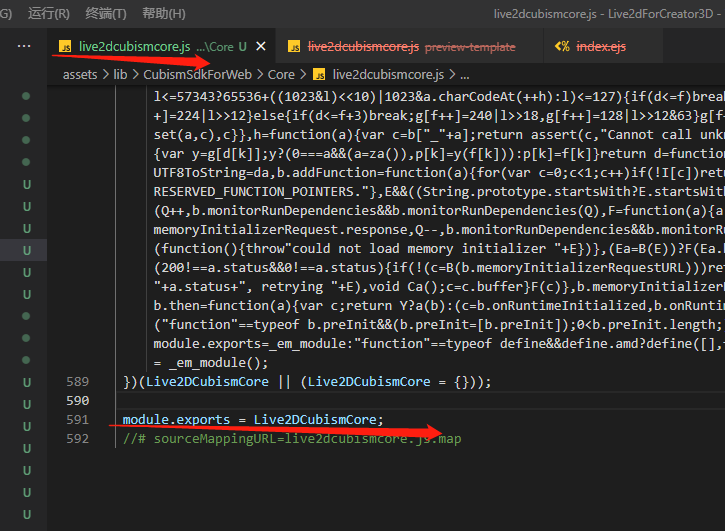This screenshot has height=531, width=725.
Task: Place cursor on 'module.exports = Live2DCubismCore;' line
Action: 253,420
